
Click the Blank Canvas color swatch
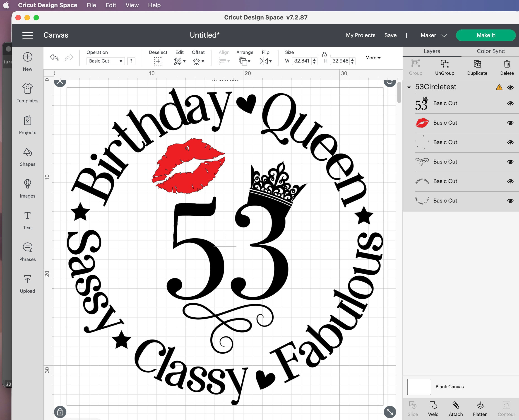[419, 386]
